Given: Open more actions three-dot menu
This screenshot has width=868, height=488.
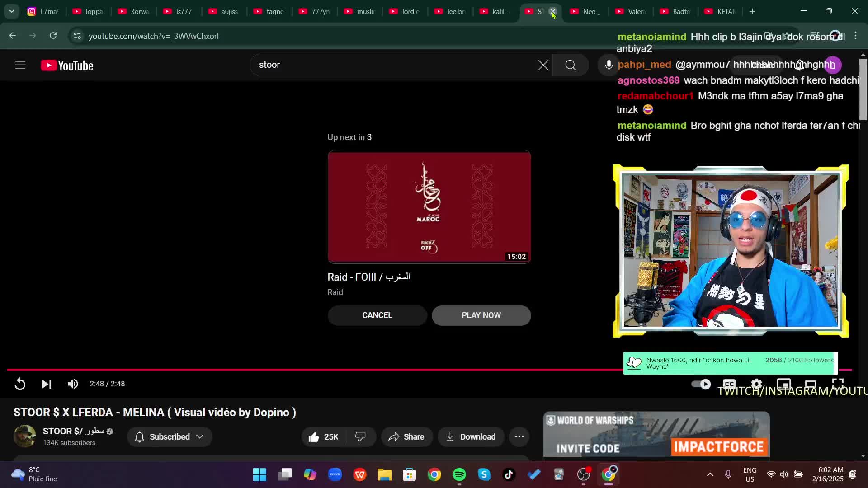Looking at the screenshot, I should [x=519, y=437].
